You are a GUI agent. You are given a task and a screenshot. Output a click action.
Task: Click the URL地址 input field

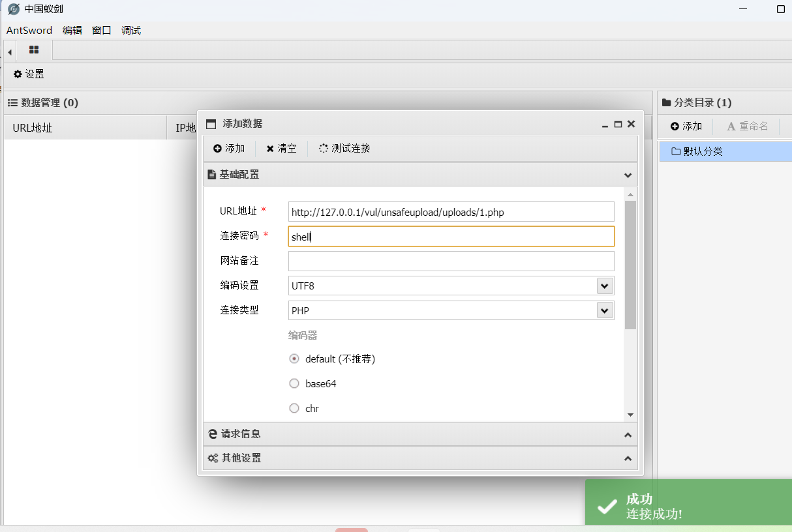pyautogui.click(x=451, y=212)
